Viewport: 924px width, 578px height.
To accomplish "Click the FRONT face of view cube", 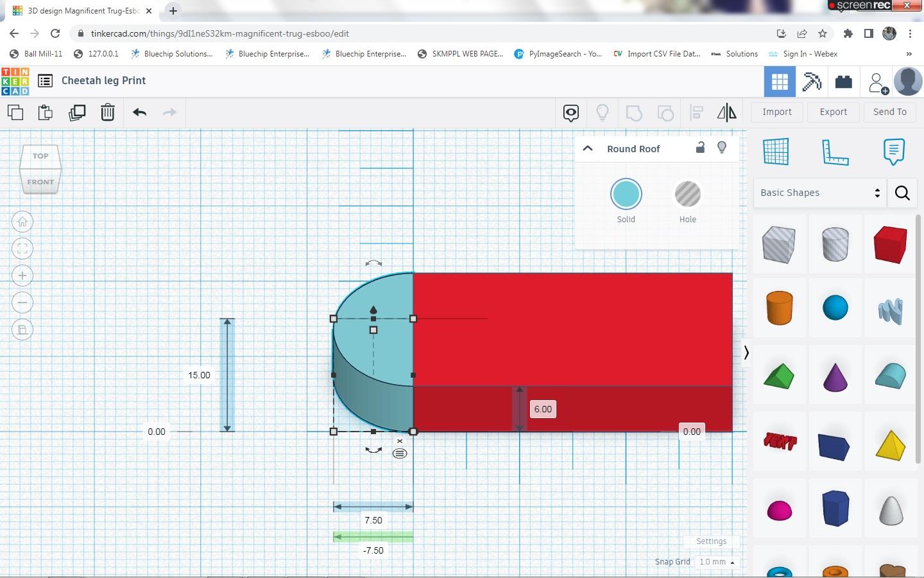I will pos(40,182).
